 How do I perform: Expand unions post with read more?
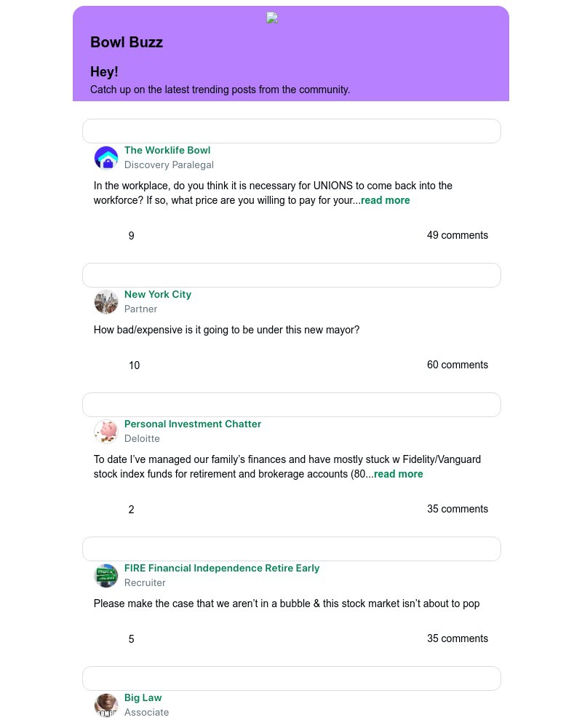[386, 201]
